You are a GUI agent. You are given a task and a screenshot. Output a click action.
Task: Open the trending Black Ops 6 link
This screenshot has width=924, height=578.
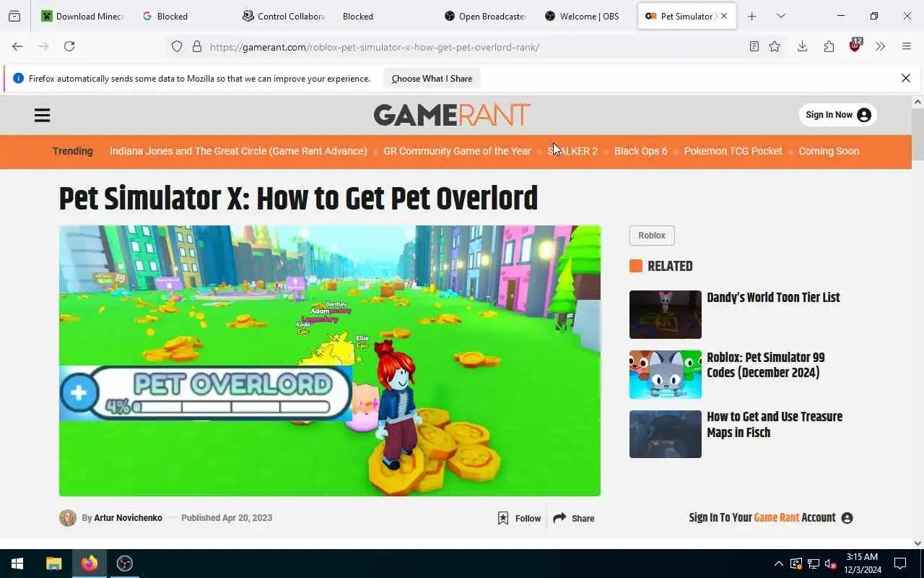[641, 151]
